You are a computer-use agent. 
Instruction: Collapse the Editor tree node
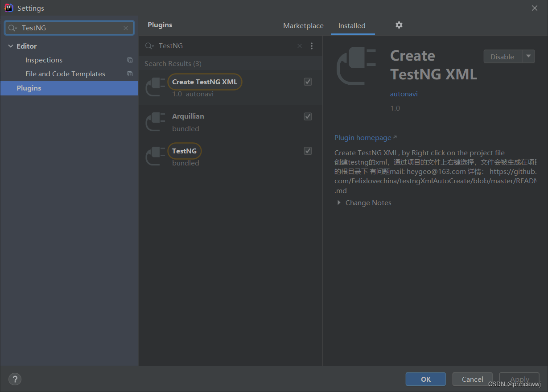11,46
